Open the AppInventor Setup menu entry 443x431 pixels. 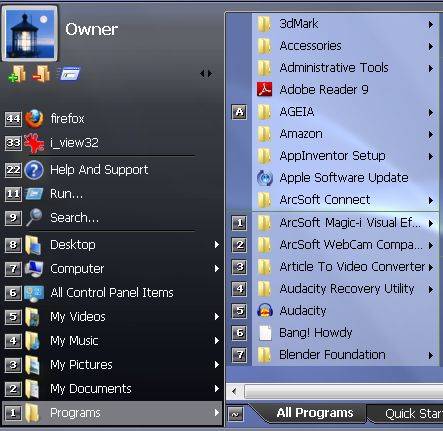click(345, 156)
